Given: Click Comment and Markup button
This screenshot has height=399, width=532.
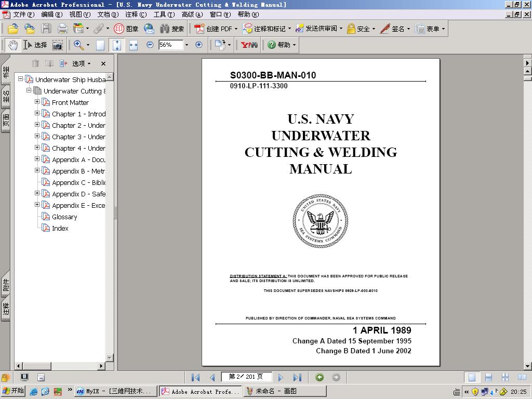Looking at the screenshot, I should (x=267, y=29).
